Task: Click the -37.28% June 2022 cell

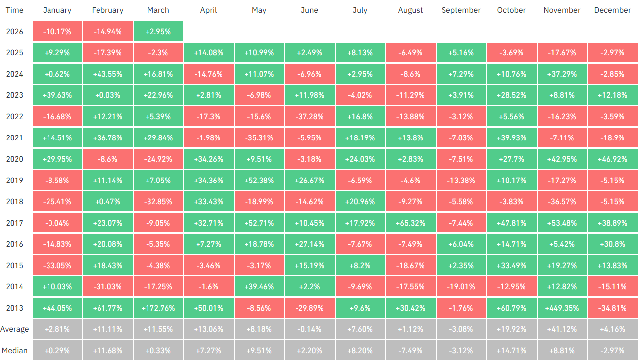Action: tap(309, 117)
